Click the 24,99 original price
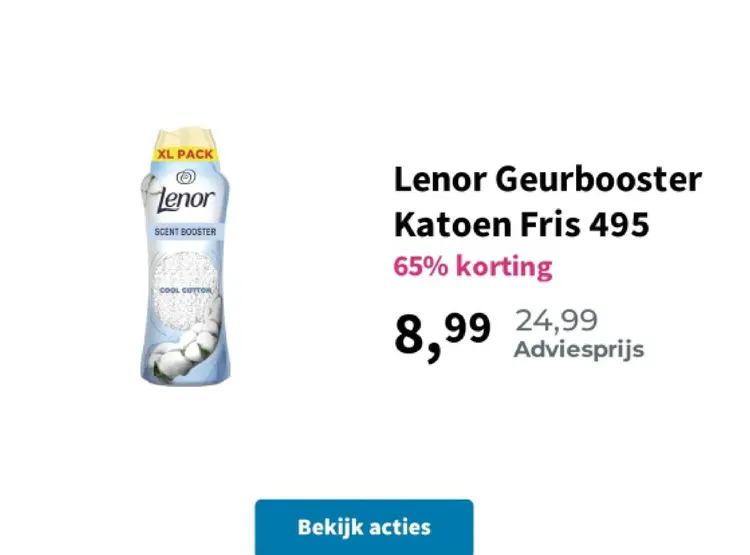The width and height of the screenshot is (750, 555). coord(556,320)
